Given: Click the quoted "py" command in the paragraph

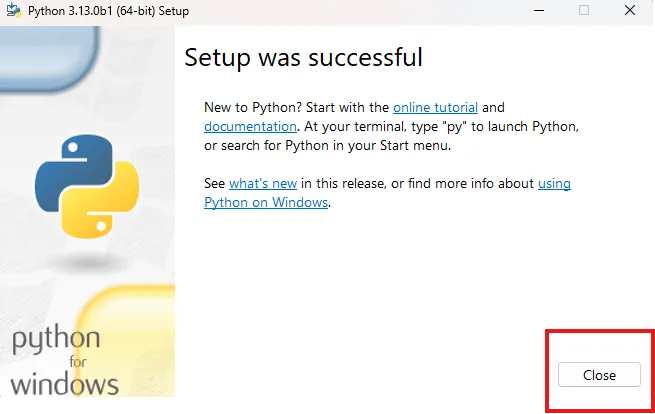Looking at the screenshot, I should point(454,127).
